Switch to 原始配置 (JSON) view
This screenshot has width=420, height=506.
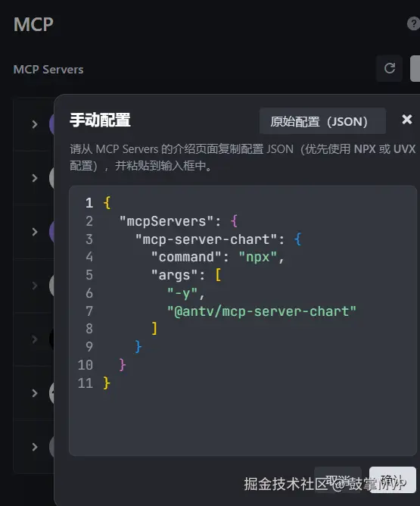pos(322,121)
